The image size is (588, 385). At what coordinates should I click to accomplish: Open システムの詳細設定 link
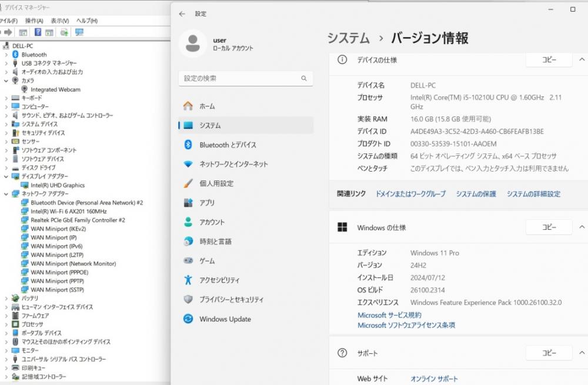[x=533, y=194]
